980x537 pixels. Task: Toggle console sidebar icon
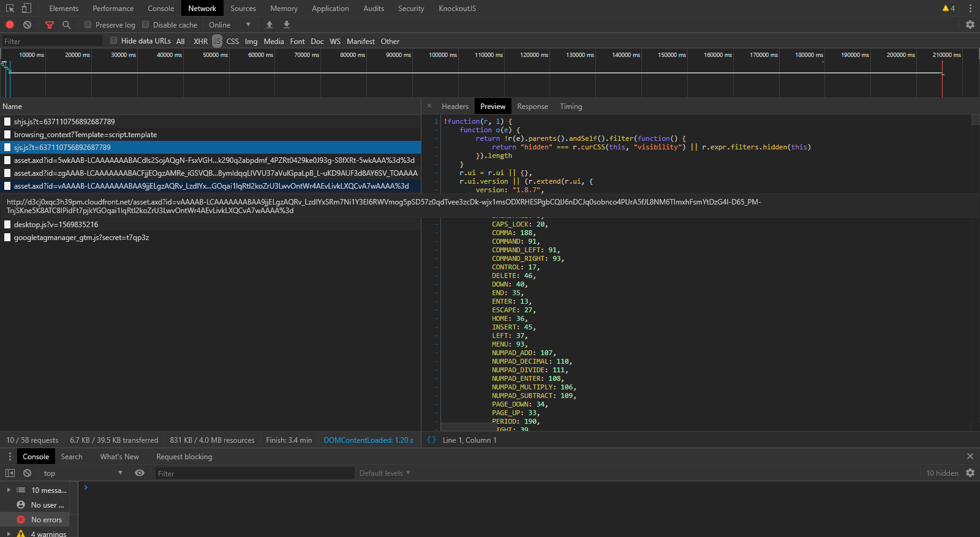(x=10, y=473)
